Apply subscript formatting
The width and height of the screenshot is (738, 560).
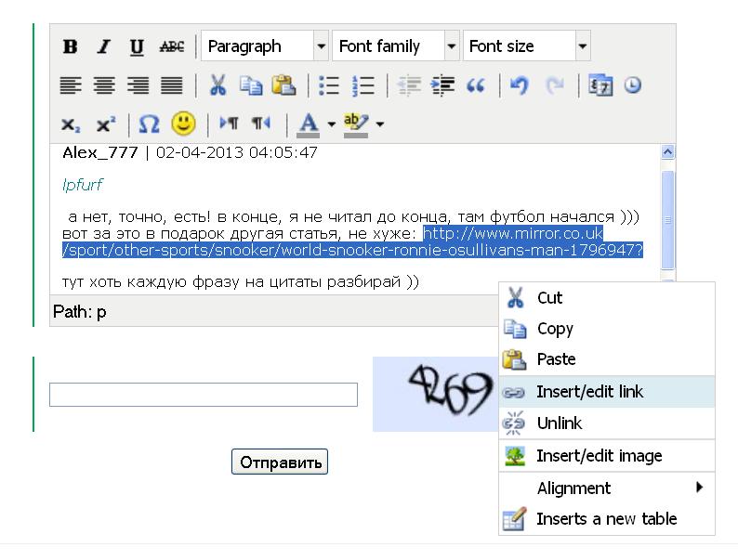(71, 124)
